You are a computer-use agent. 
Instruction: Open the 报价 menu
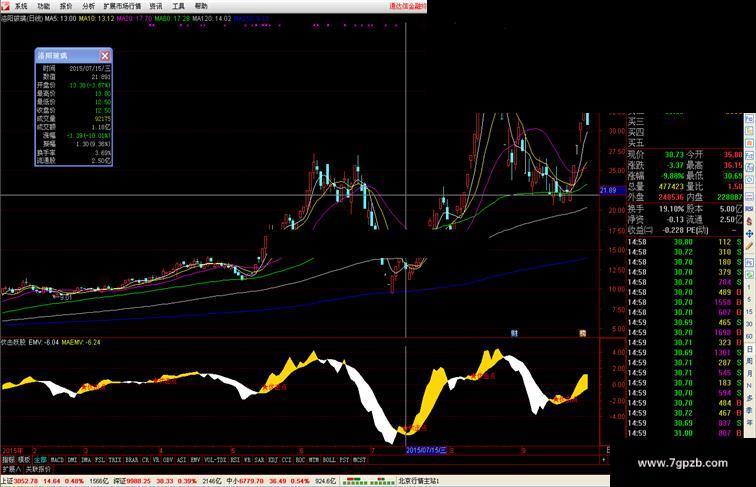(x=66, y=6)
